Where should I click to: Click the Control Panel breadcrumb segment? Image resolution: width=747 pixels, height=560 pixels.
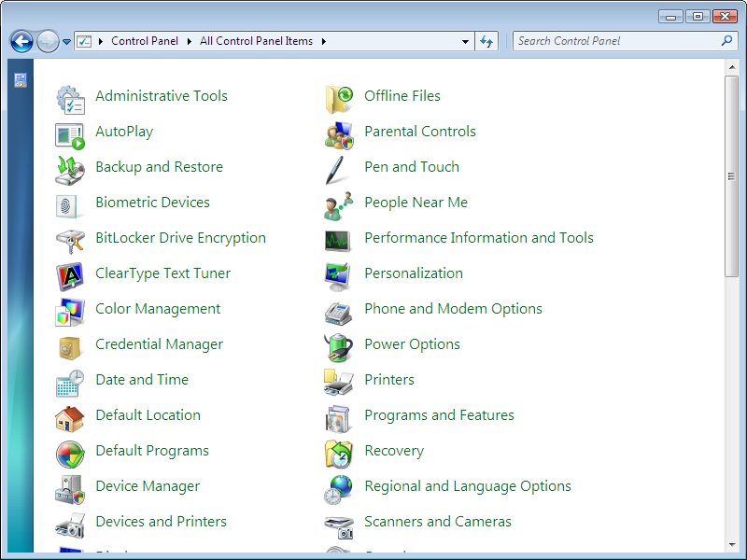[145, 41]
